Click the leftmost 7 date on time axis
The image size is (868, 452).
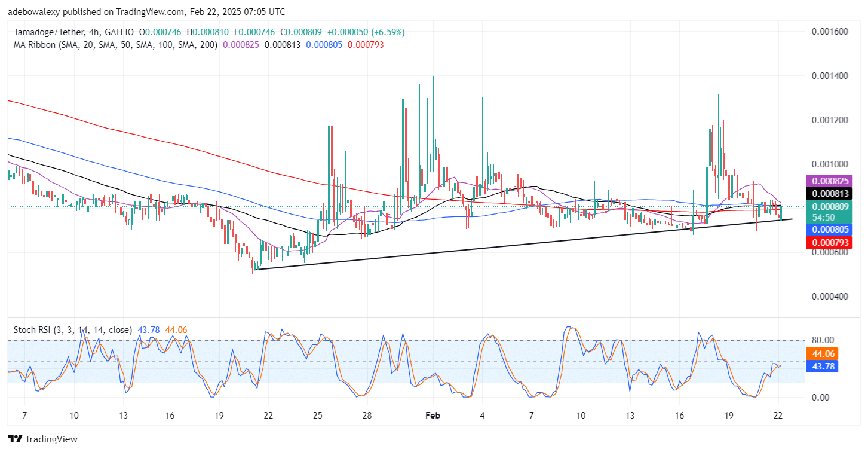(x=24, y=415)
